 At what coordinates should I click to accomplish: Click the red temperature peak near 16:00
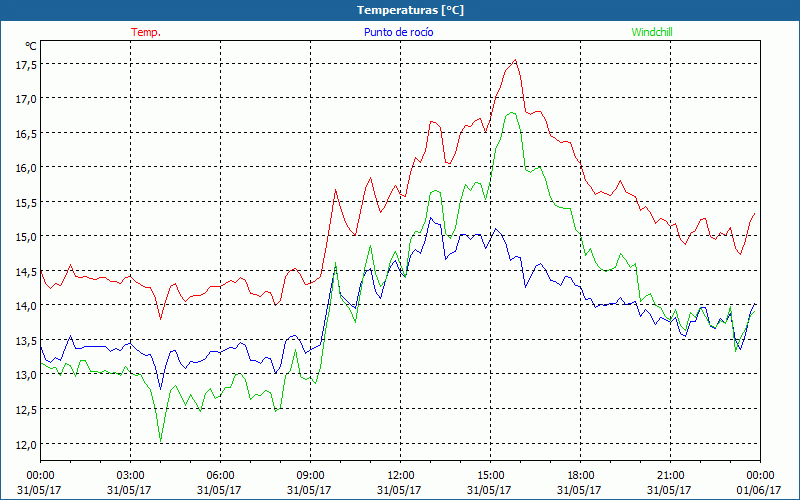[x=515, y=60]
